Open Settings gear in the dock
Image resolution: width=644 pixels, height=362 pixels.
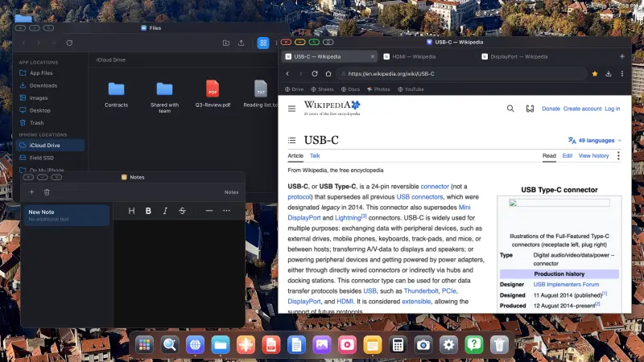tap(448, 345)
